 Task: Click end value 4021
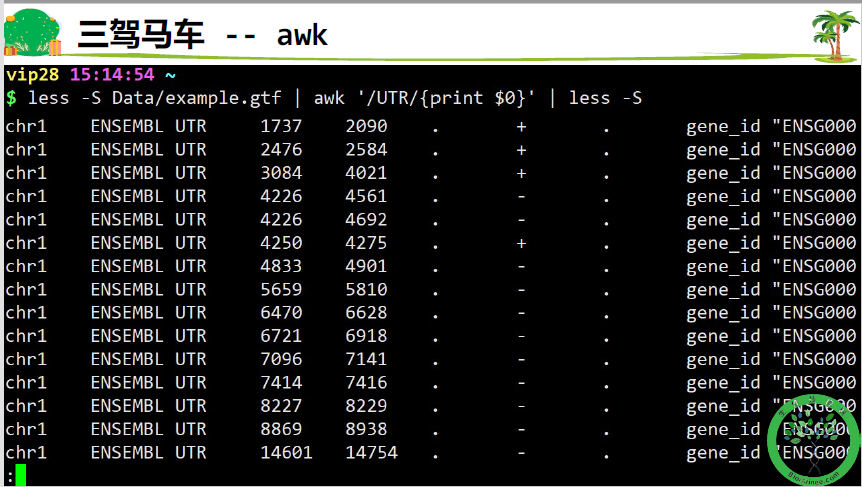click(x=366, y=173)
